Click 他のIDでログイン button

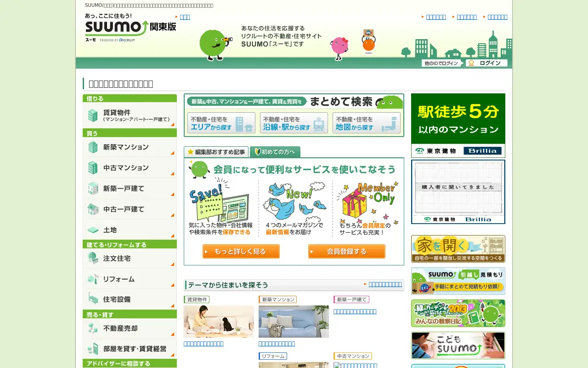point(442,63)
